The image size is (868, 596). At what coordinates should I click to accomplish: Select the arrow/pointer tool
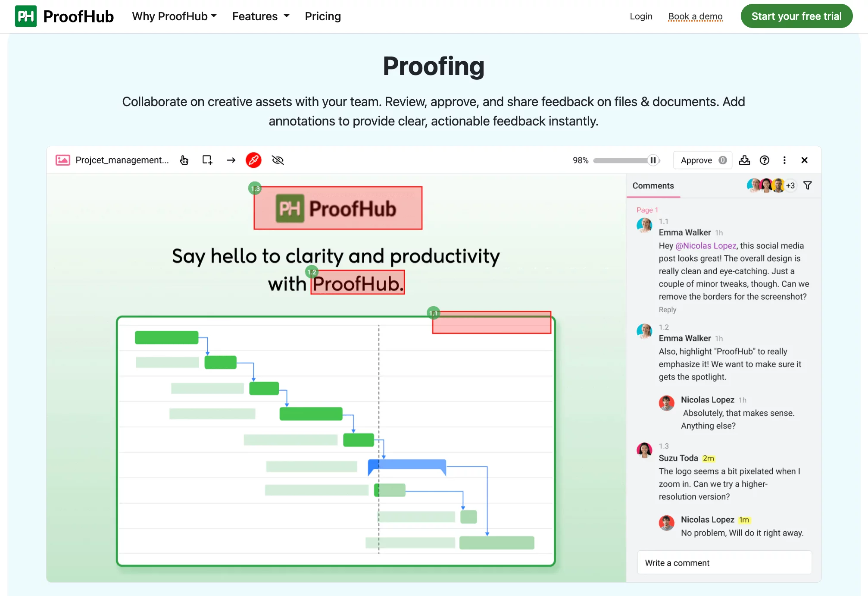pos(231,160)
